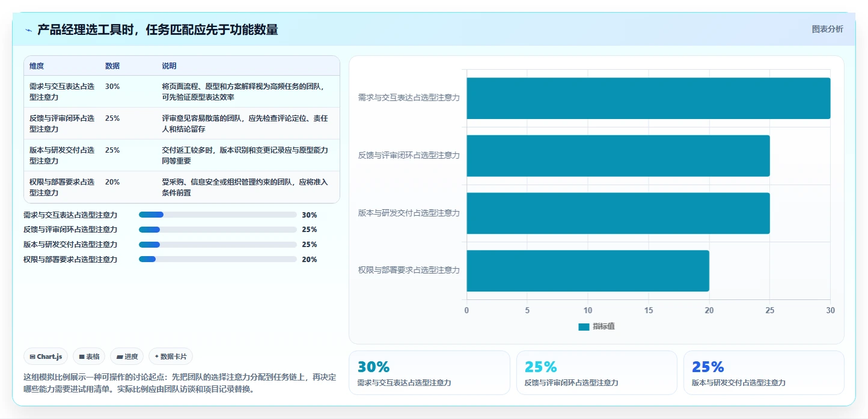This screenshot has width=868, height=419.
Task: Click the x-axis tick 25
Action: point(770,310)
